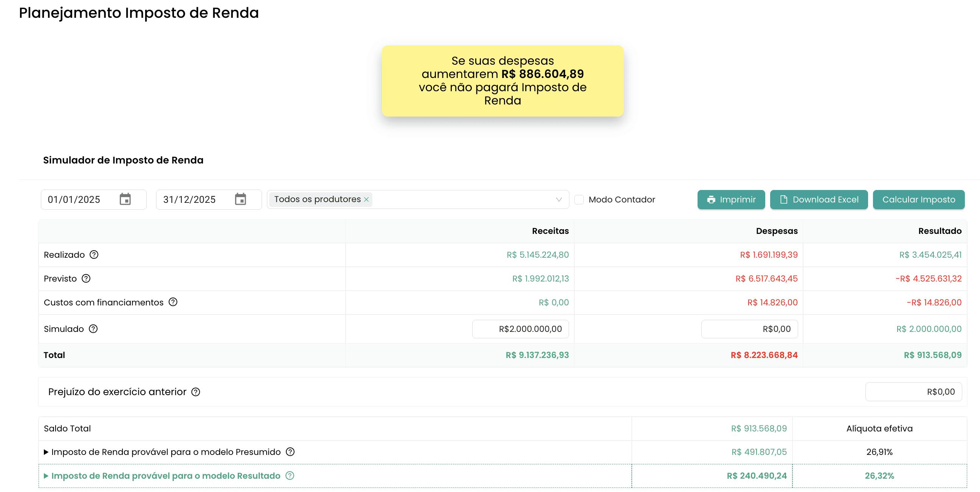Expand Imposto de Renda modelo Presumido row

(x=46, y=452)
